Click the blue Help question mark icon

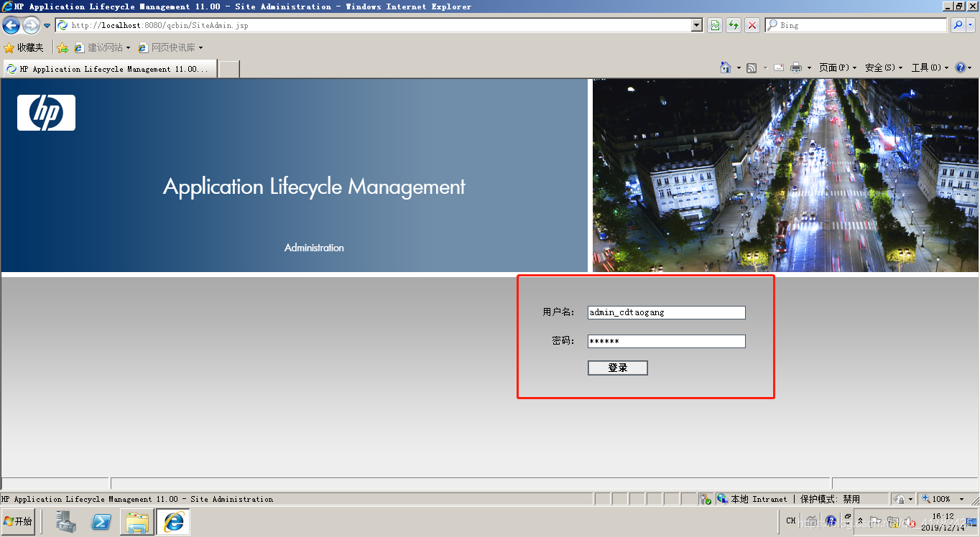pos(961,67)
